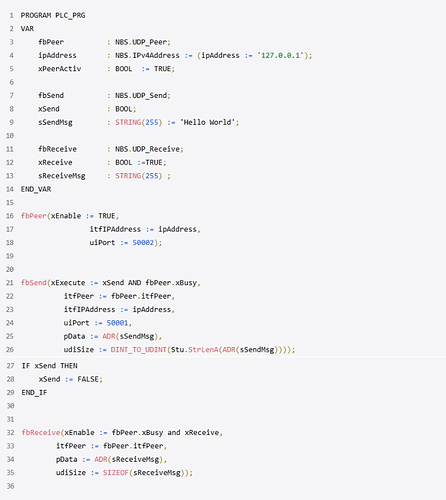Image resolution: width=446 pixels, height=500 pixels.
Task: Click 'DINT_TO_UDINT' on line 26
Action: point(139,350)
